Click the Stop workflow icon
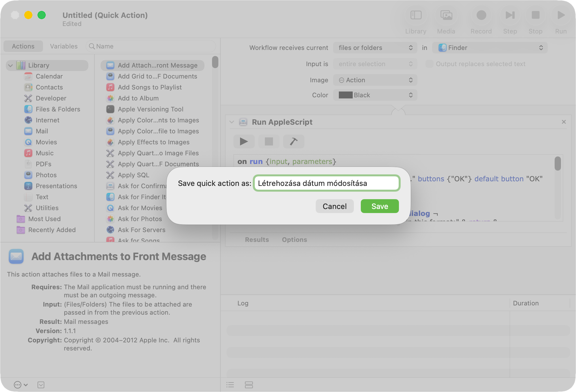The height and width of the screenshot is (392, 576). [535, 15]
